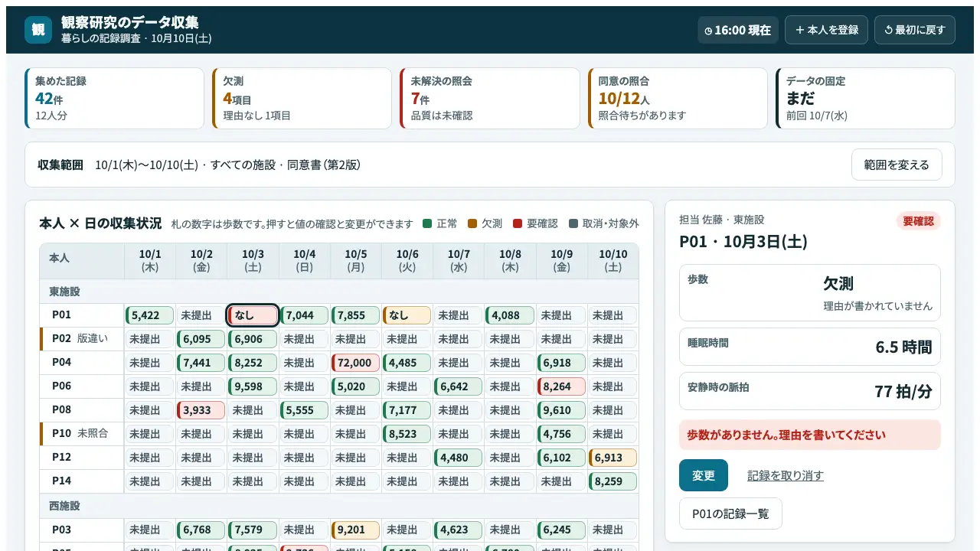Click the 本人を登録 plus button
Screen dimensions: 980x551
(826, 30)
